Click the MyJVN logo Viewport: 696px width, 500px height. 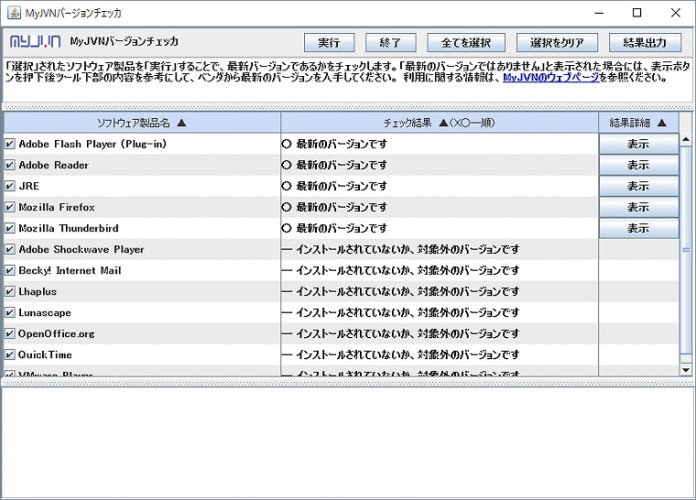(36, 42)
